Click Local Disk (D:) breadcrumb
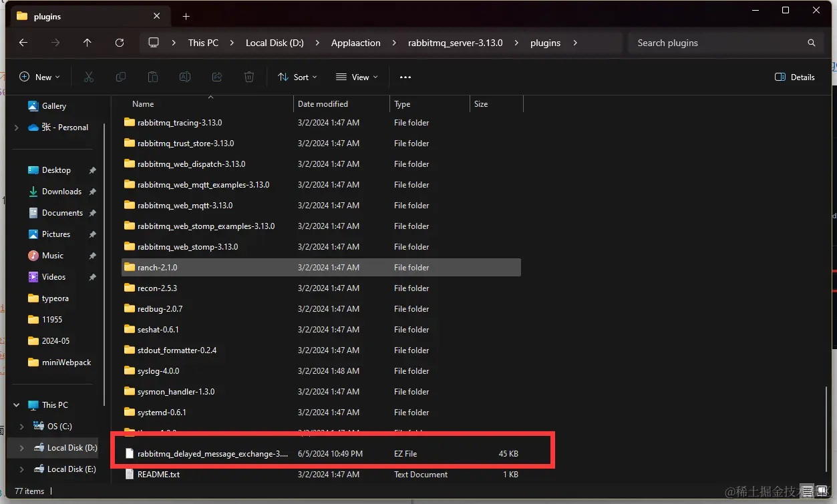The height and width of the screenshot is (504, 837). pos(275,43)
